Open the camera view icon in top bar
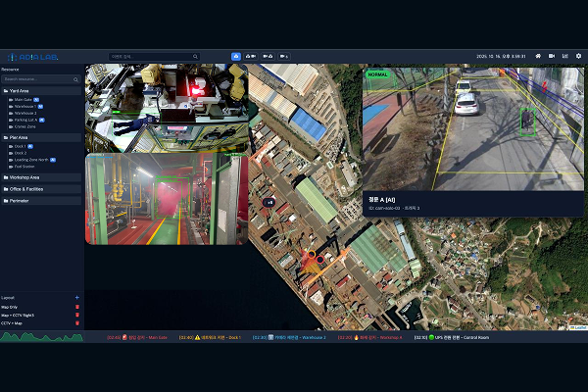588x392 pixels. coord(552,56)
